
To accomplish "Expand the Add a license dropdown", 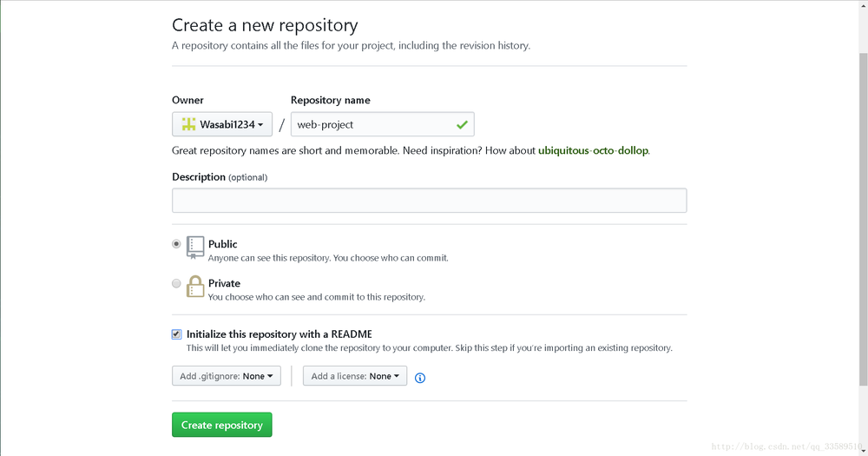I will click(355, 376).
